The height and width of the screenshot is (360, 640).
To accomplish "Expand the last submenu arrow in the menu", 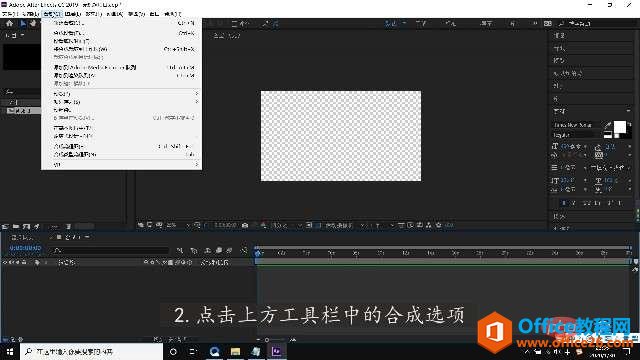I will point(197,164).
